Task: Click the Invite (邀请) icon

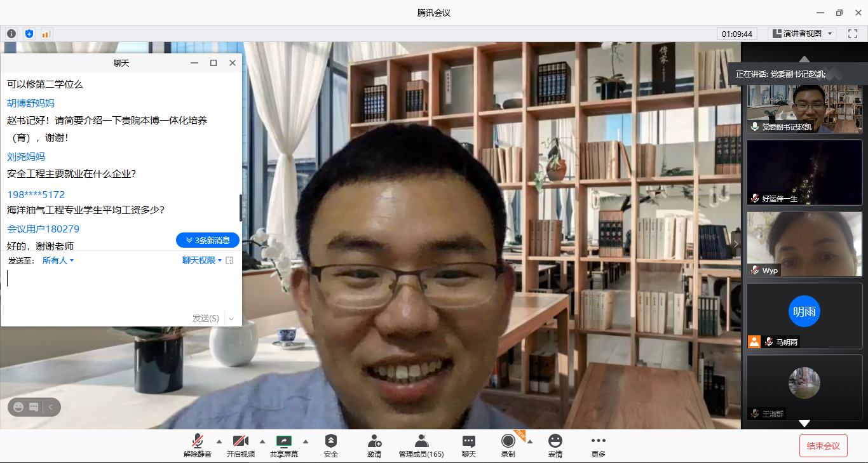Action: (x=374, y=445)
